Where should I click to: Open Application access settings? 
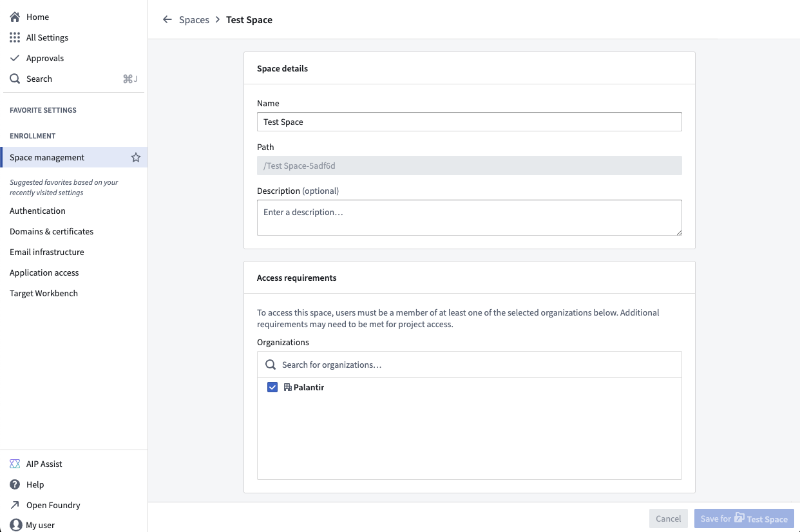click(44, 272)
